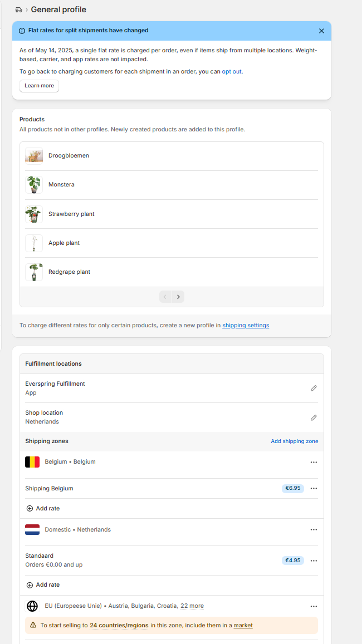Open EU zone three-dot menu
362x644 pixels.
(x=314, y=606)
